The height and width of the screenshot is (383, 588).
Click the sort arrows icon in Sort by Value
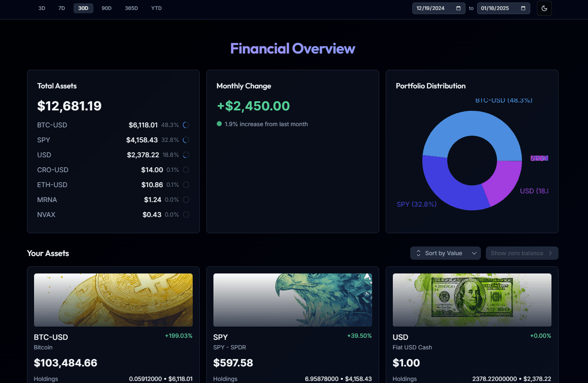419,253
